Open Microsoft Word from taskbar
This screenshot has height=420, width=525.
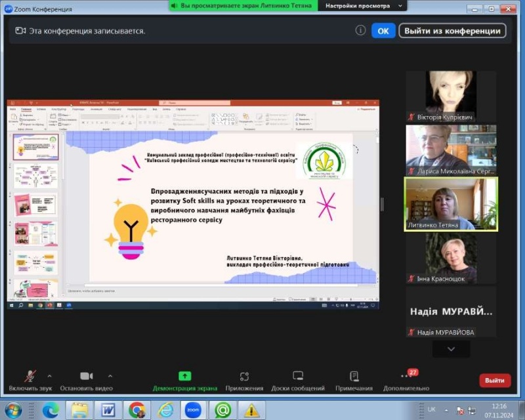click(108, 410)
